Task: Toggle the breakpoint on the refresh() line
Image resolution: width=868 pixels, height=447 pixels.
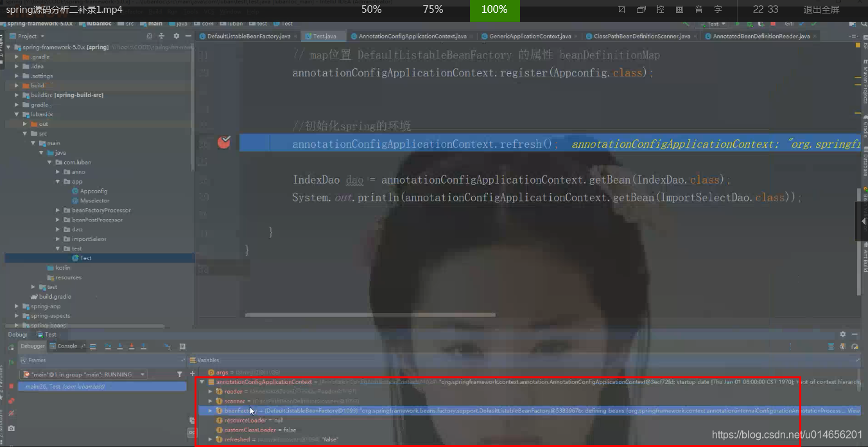Action: pos(223,142)
